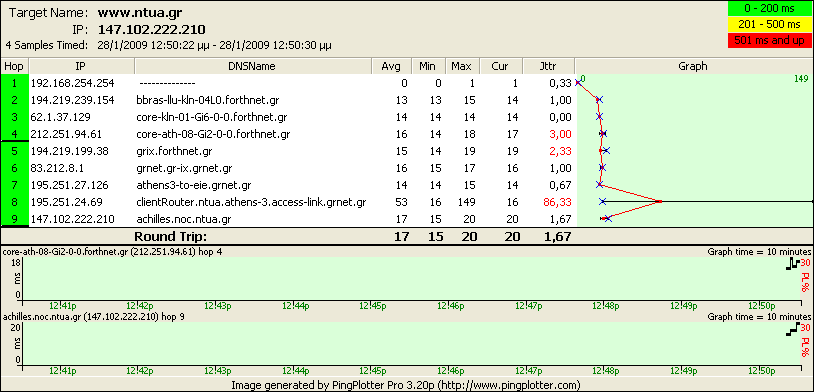Click the 149 scale maximum in Graph column
Image resolution: width=814 pixels, height=392 pixels.
point(802,78)
